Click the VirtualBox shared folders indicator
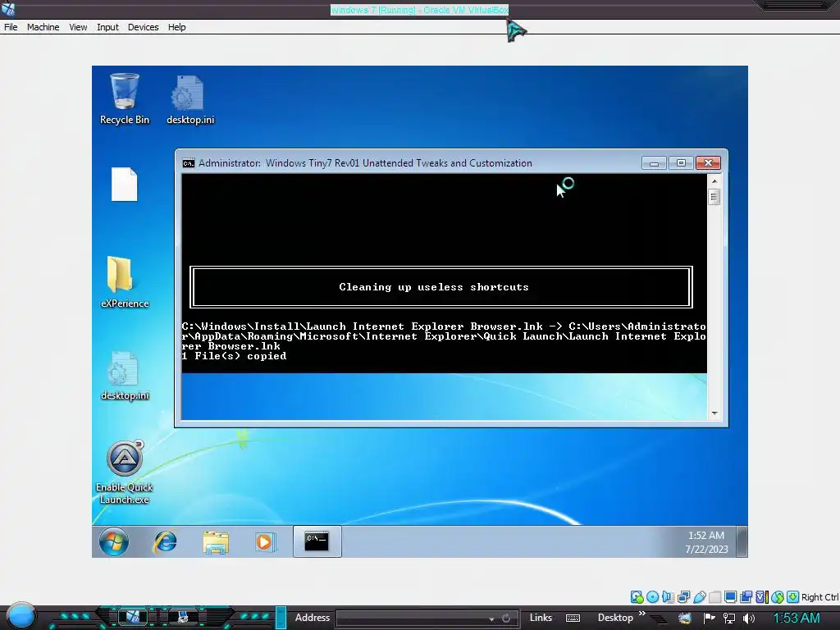840x630 pixels. [x=714, y=597]
